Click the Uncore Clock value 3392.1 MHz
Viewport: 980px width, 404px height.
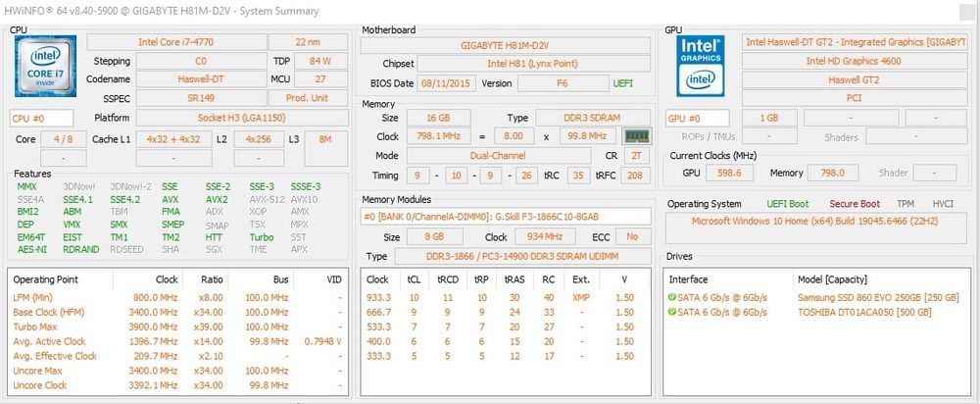click(155, 385)
